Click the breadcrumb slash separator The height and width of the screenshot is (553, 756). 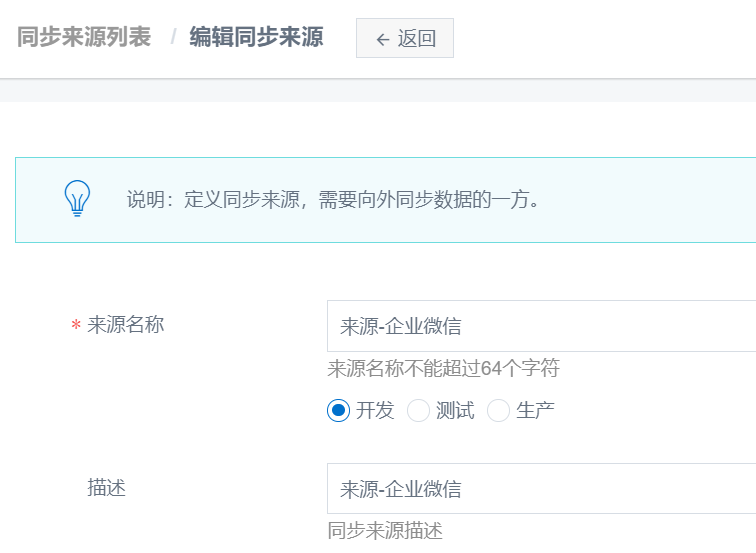173,38
